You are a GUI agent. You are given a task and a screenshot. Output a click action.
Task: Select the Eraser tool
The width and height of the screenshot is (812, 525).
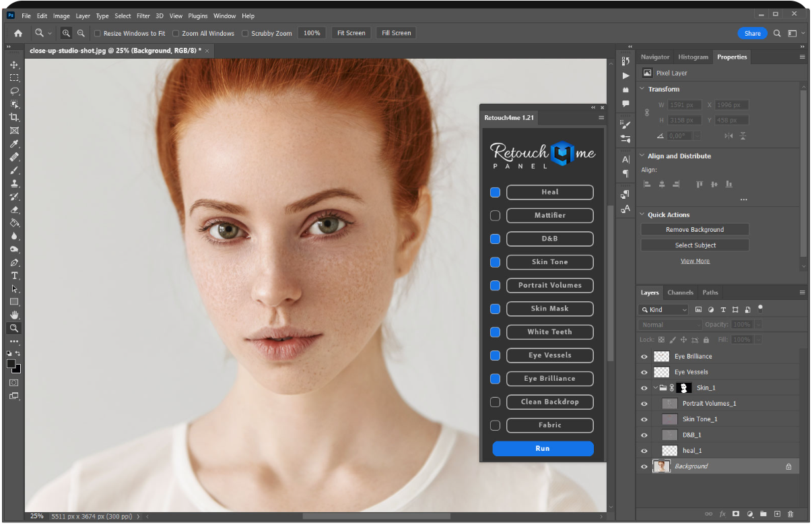(x=14, y=210)
